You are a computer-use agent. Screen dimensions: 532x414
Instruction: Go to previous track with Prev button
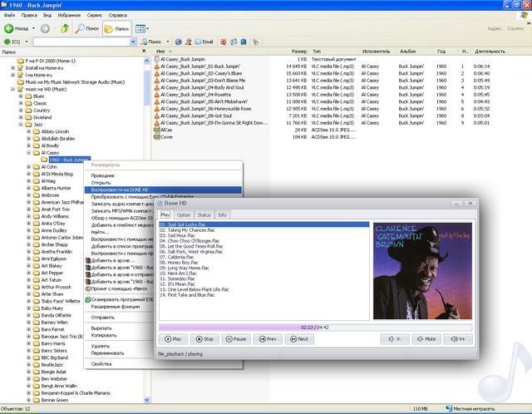coord(268,338)
